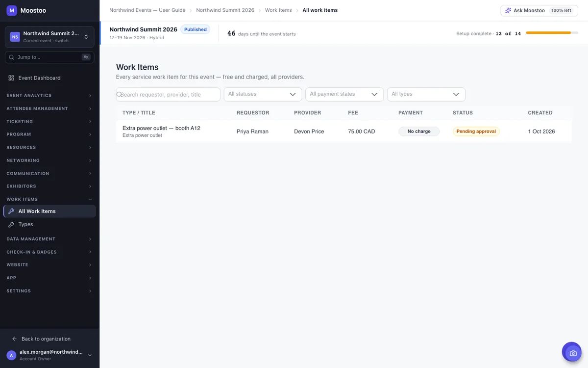The width and height of the screenshot is (588, 368).
Task: Click the Requestor column header
Action: pyautogui.click(x=253, y=113)
